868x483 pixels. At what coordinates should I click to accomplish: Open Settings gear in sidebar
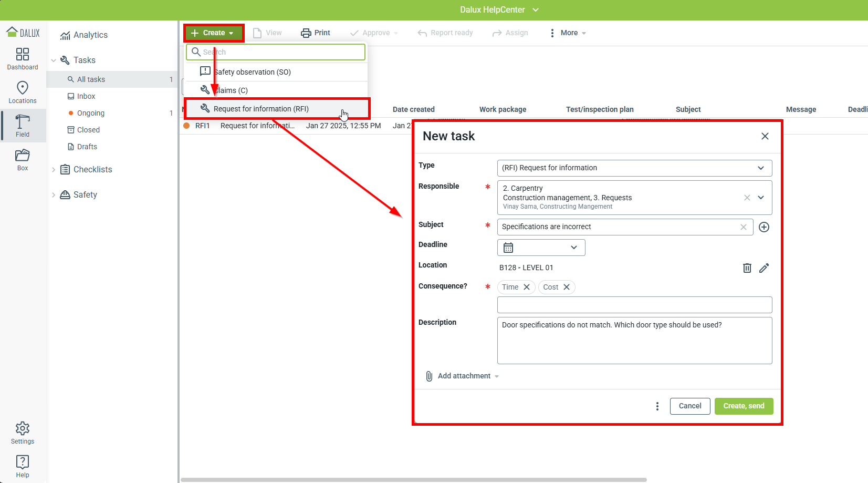23,433
